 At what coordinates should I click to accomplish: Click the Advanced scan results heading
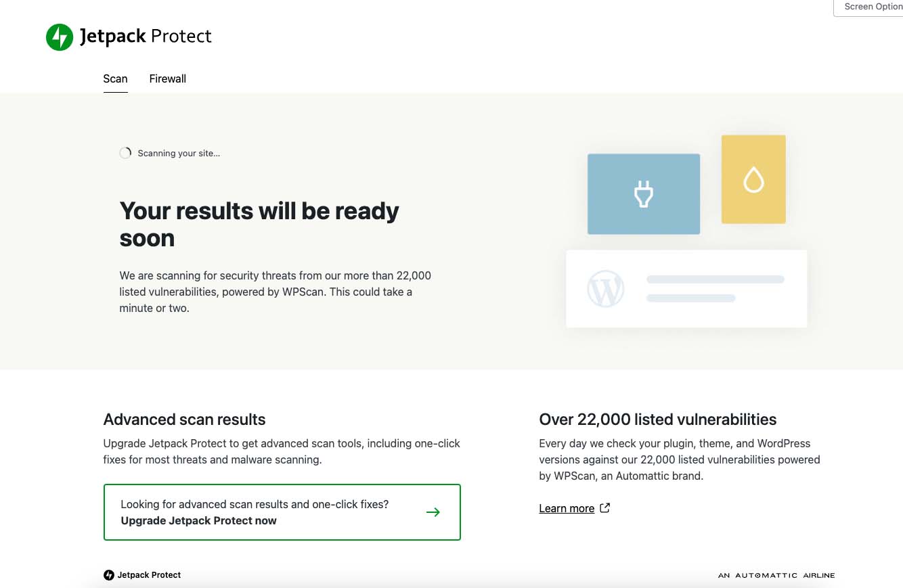[184, 420]
